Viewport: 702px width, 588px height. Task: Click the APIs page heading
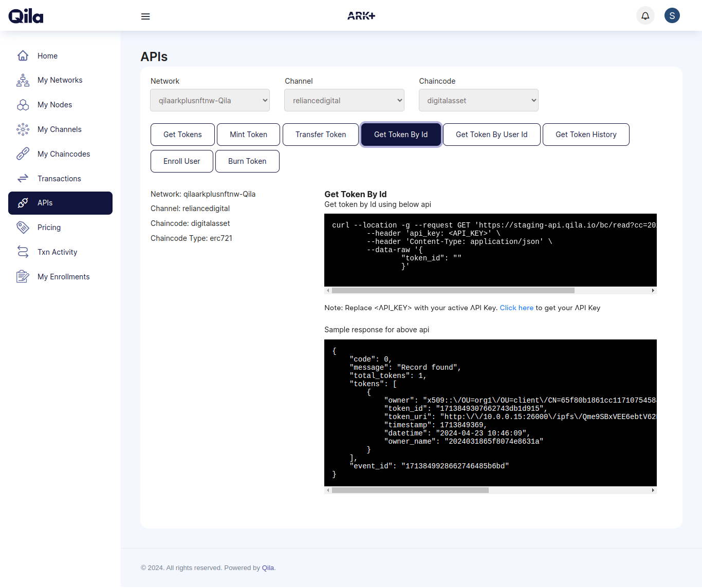point(154,56)
